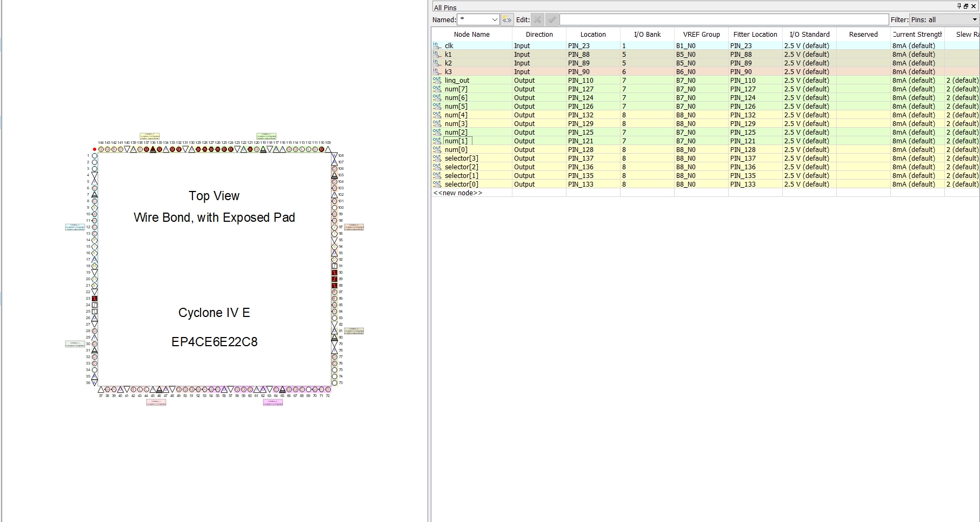Select pin 73 on the chip's right edge
The image size is (980, 522).
point(335,383)
